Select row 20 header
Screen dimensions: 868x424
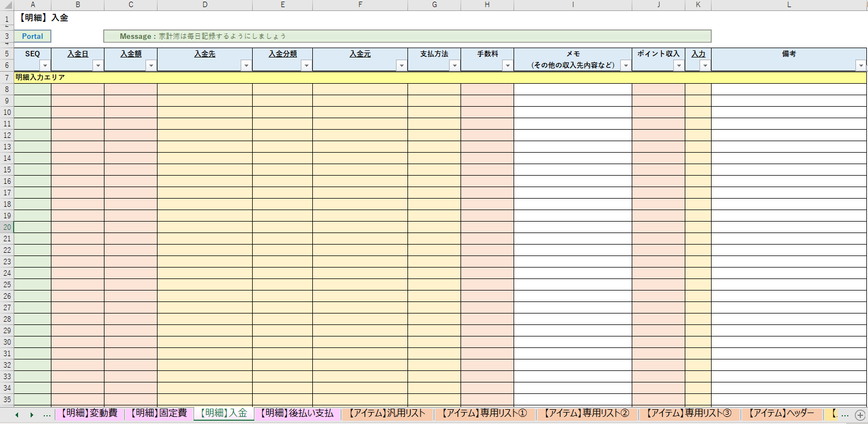tap(7, 227)
